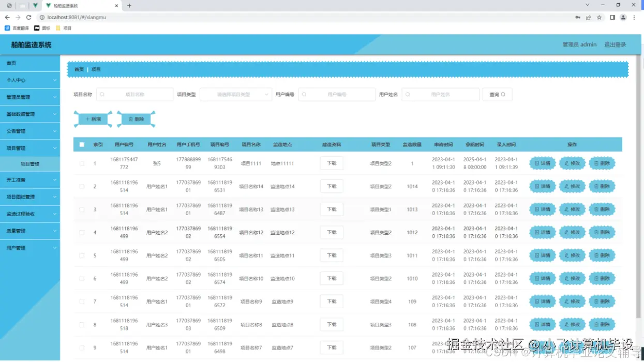Screen dimensions: 644x362
Task: Click 退出登录 to log out
Action: (615, 44)
